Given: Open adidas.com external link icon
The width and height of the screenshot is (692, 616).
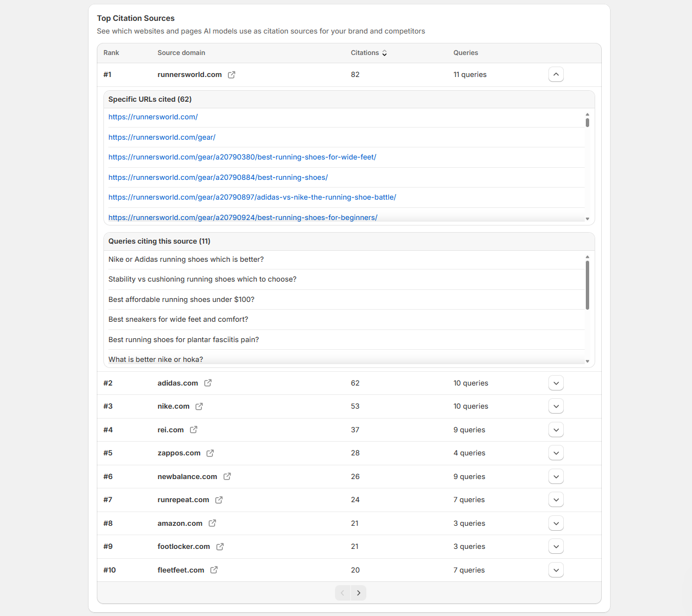Looking at the screenshot, I should point(208,383).
